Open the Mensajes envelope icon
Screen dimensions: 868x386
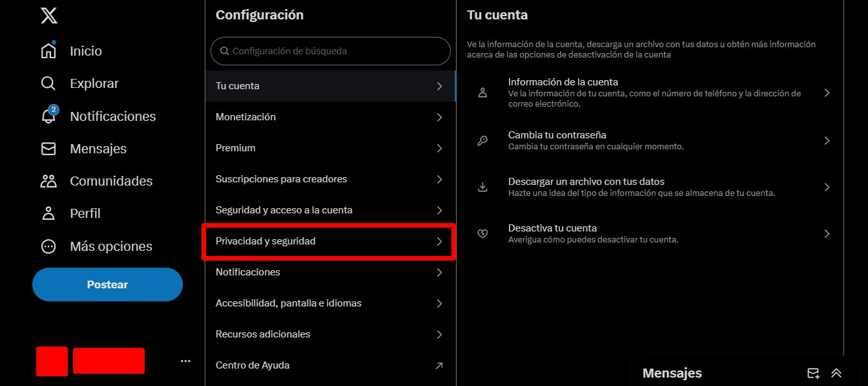(x=48, y=149)
